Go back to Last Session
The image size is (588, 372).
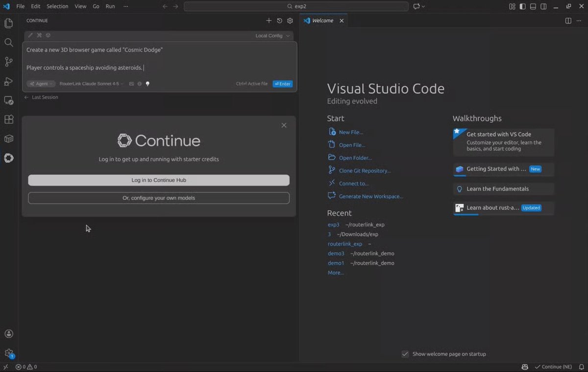pos(41,97)
